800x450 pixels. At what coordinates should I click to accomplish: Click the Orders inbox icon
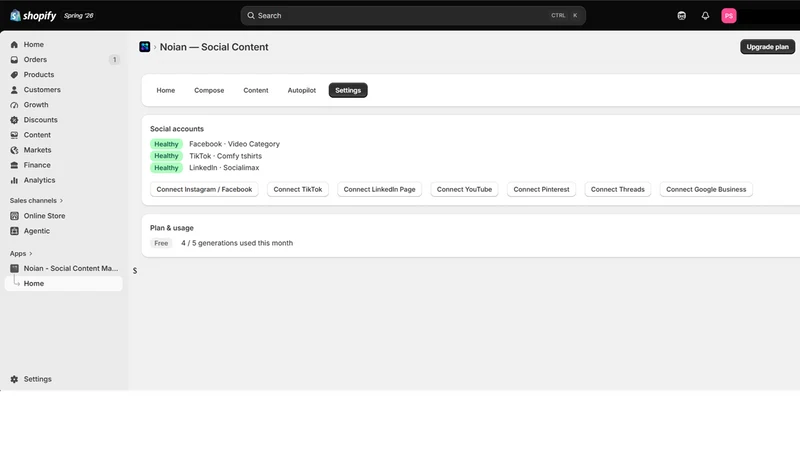click(x=14, y=60)
